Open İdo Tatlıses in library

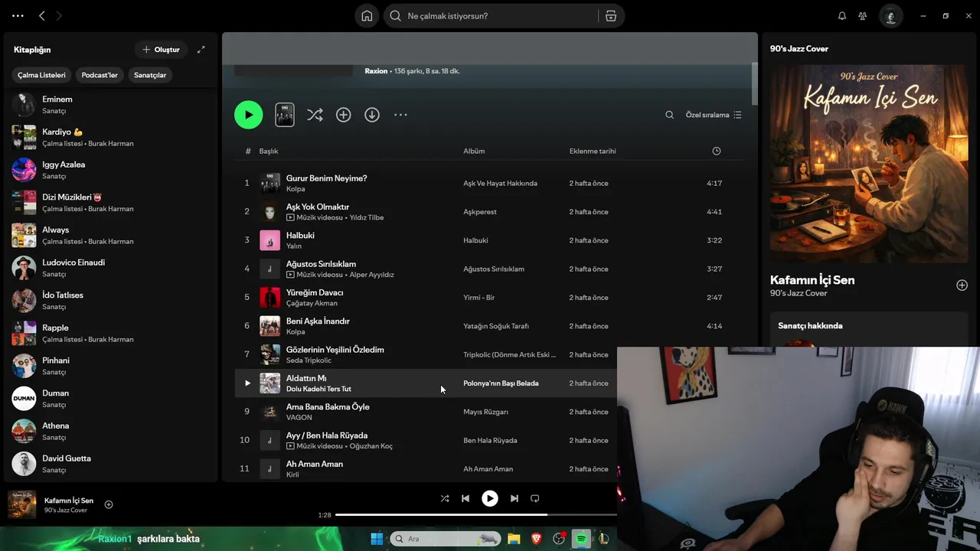(111, 300)
